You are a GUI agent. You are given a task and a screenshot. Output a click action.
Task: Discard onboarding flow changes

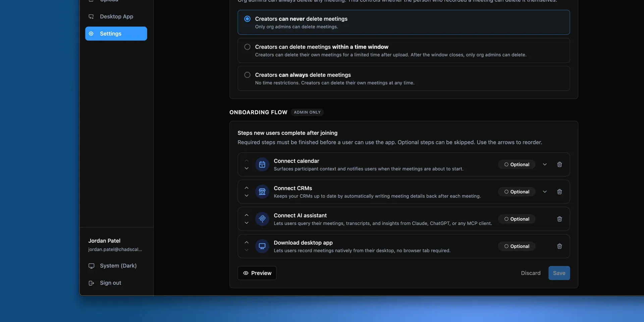click(x=531, y=273)
